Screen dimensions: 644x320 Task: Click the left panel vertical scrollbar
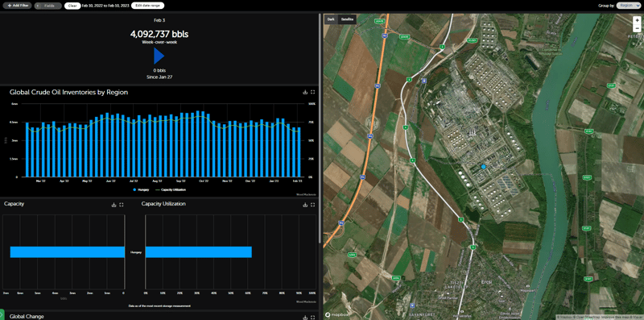coord(320,127)
